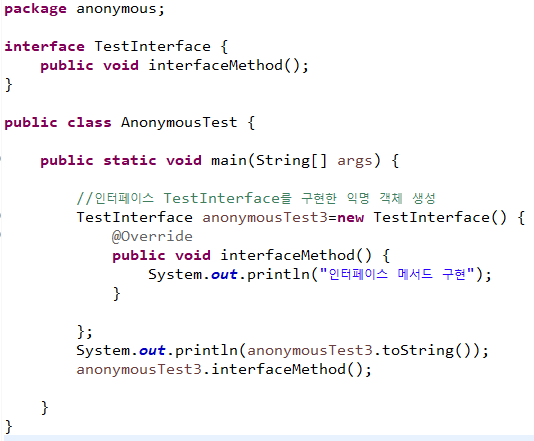
Task: Click the closing '};' of the anonymous class
Action: click(x=85, y=331)
